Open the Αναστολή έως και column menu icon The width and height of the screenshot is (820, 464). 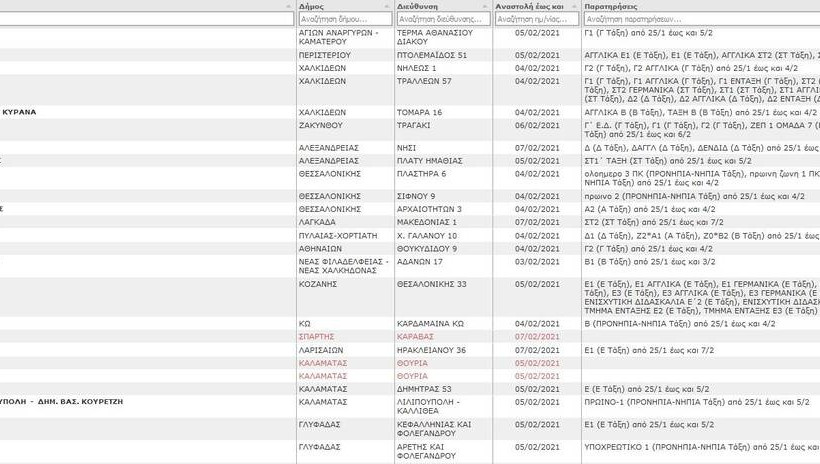(x=573, y=6)
